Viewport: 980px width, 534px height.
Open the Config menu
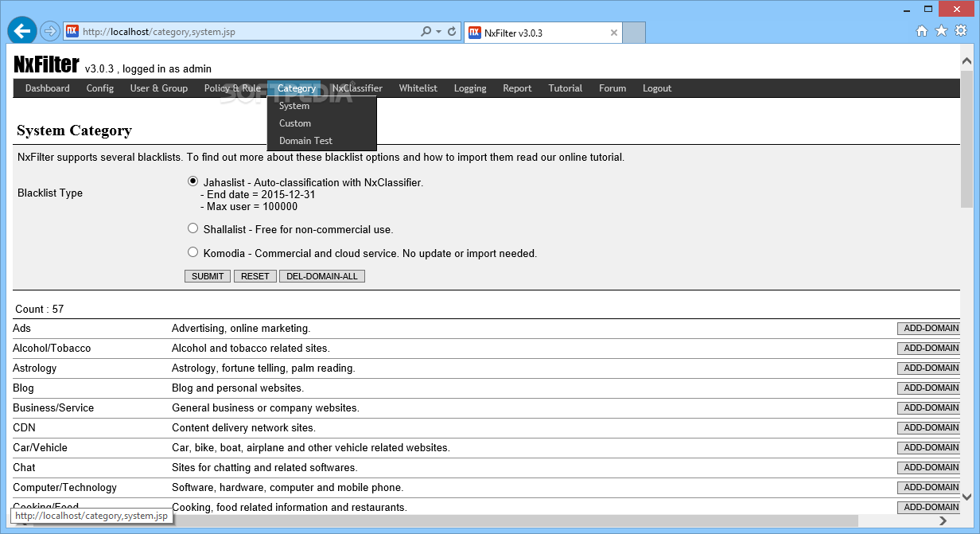(x=100, y=88)
